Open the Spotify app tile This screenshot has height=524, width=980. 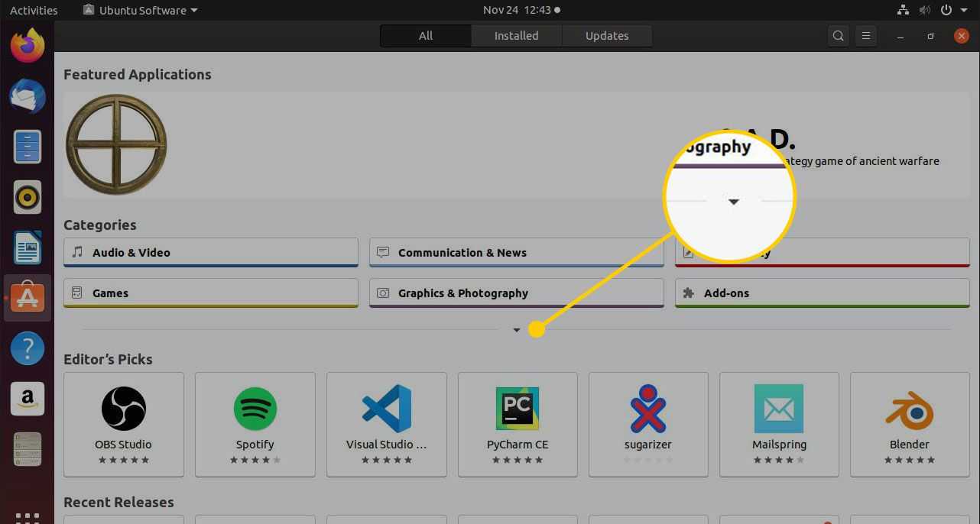pos(255,425)
